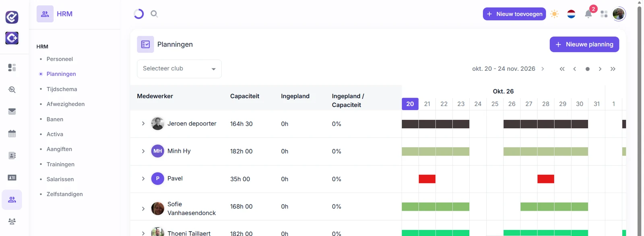Expand Minh Hy's row
This screenshot has width=644, height=236.
(143, 151)
